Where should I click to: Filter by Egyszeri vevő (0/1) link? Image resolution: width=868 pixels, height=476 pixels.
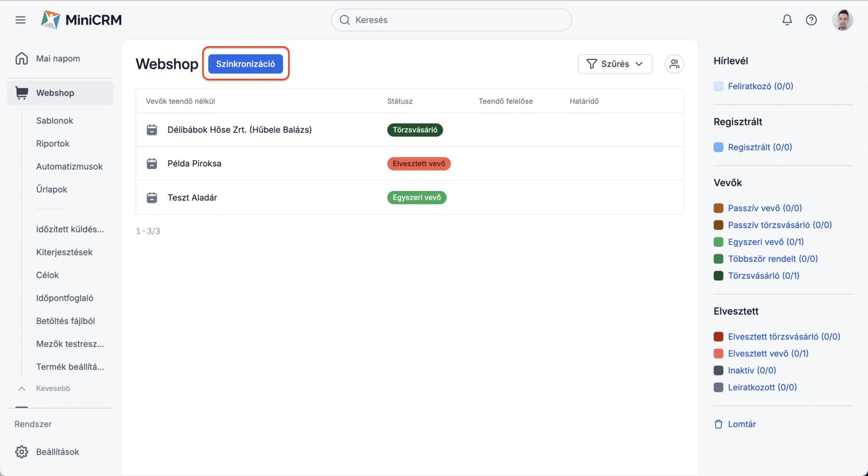[766, 242]
